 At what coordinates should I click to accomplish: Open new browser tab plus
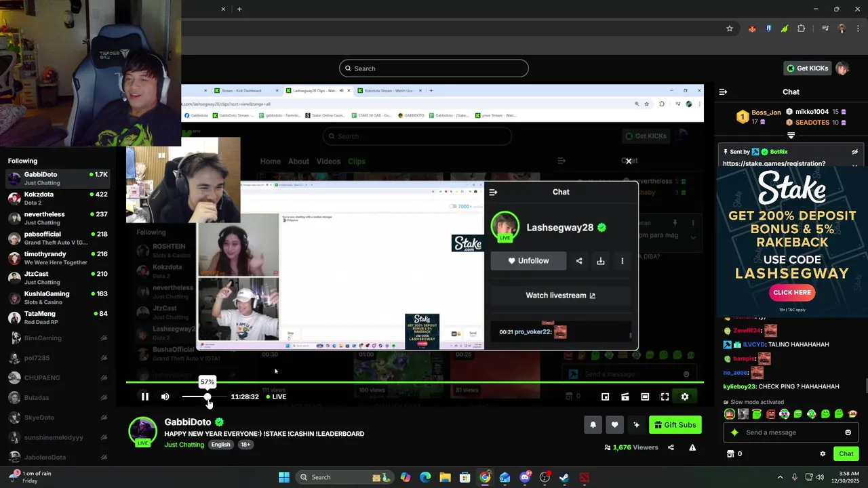(239, 9)
